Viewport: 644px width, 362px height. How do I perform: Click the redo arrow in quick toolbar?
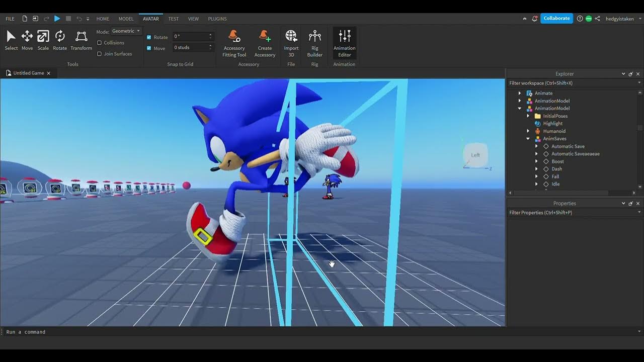pyautogui.click(x=46, y=19)
